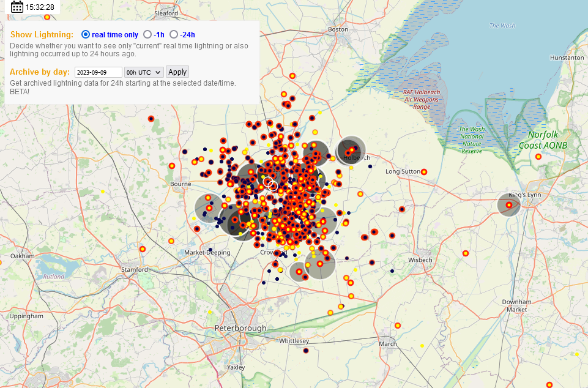Select the grey strike circle over Holbeach
Viewport: 588px width, 388px height.
351,150
